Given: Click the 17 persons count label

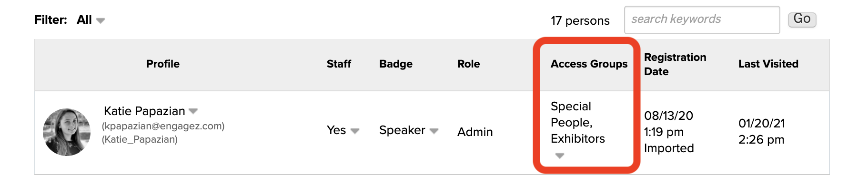Looking at the screenshot, I should pyautogui.click(x=580, y=20).
